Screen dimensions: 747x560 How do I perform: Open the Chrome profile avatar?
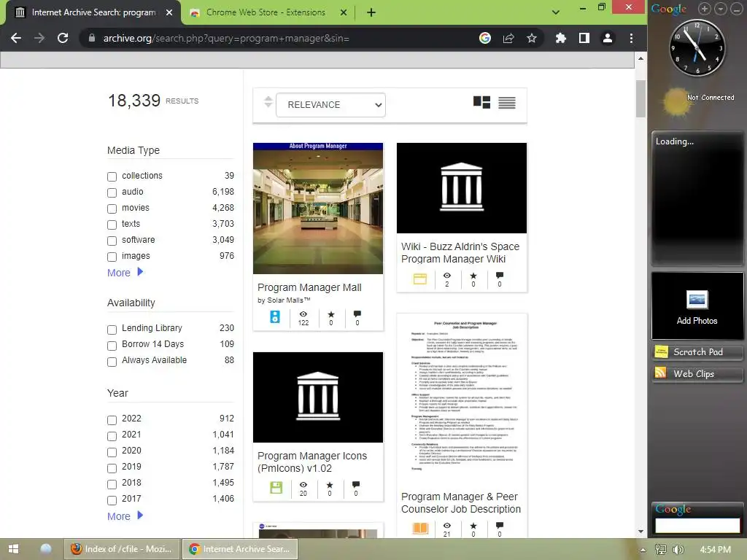[608, 38]
